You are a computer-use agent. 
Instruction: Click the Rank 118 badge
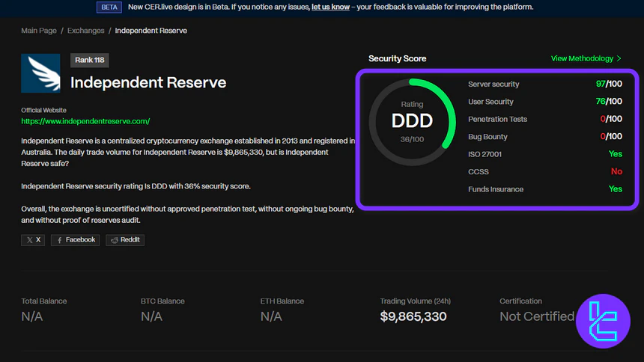click(x=89, y=60)
